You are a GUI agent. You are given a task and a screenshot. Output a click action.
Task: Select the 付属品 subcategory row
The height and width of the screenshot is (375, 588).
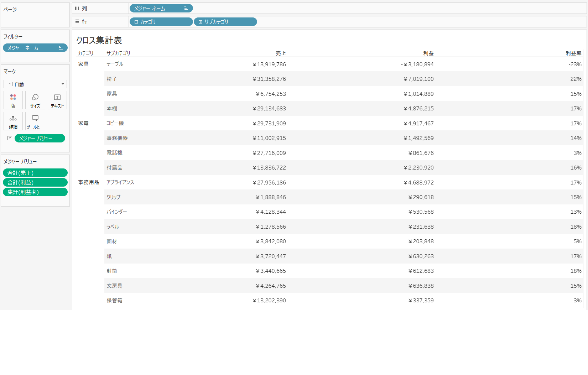(x=114, y=168)
